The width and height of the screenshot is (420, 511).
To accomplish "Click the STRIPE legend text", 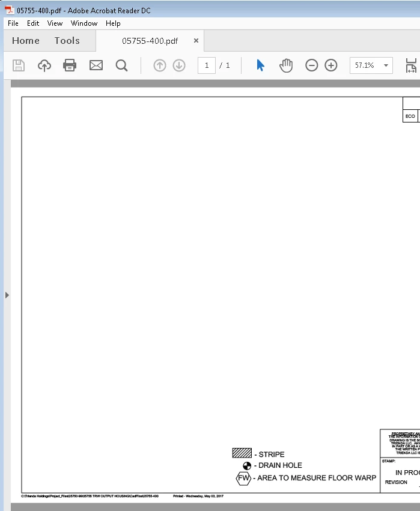I will (272, 455).
